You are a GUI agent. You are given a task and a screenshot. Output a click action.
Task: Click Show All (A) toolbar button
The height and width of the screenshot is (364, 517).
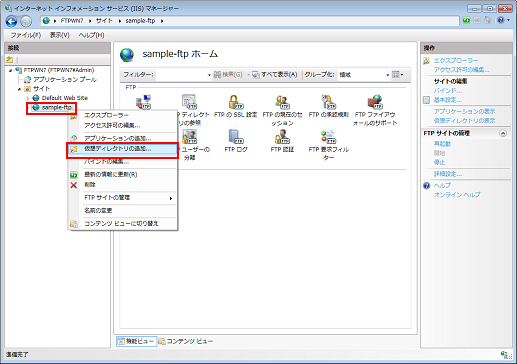[x=275, y=75]
